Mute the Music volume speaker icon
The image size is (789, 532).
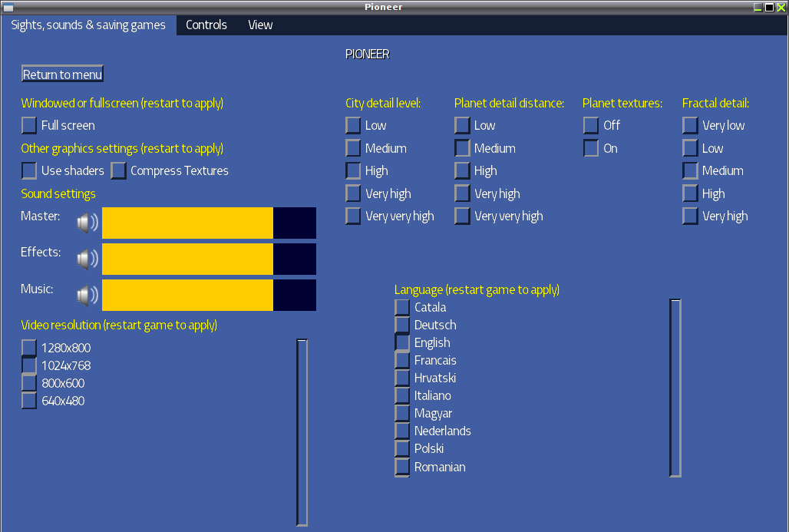[87, 296]
